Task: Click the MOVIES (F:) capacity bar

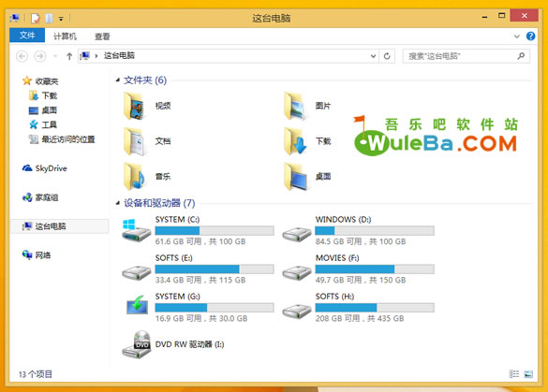Action: coord(375,269)
